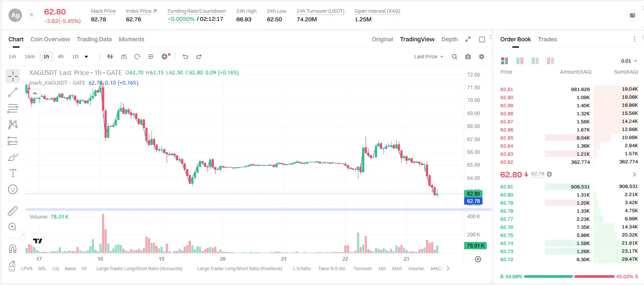
Task: Expand the Last Price dropdown
Action: (x=428, y=57)
